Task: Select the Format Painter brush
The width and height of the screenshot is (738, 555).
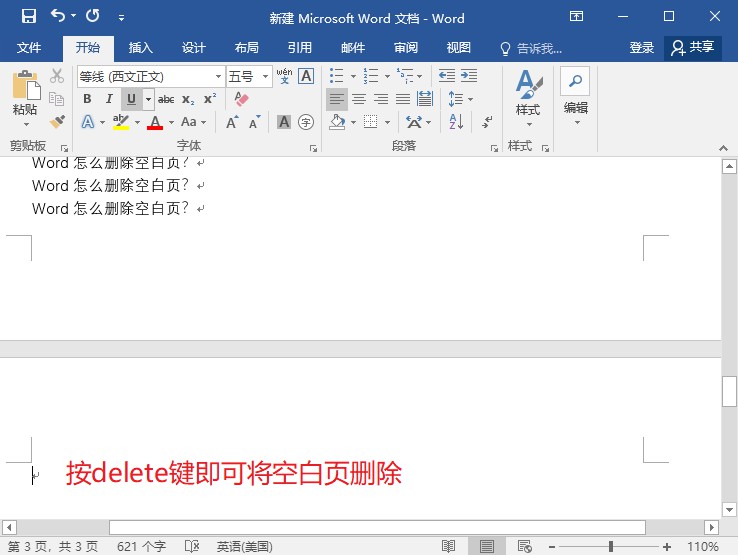Action: point(57,121)
